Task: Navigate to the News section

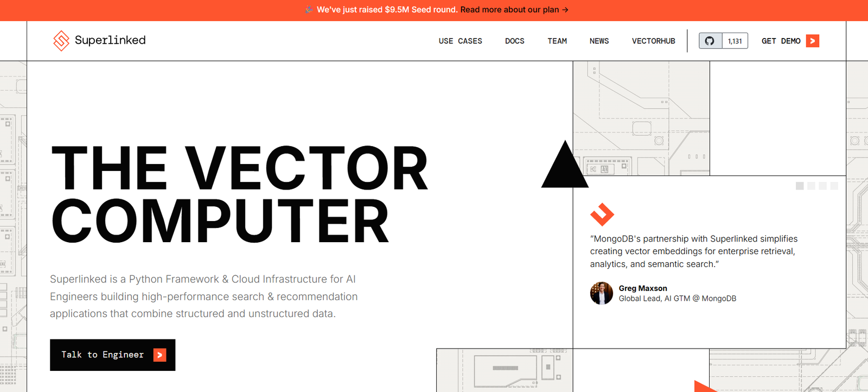Action: [599, 41]
